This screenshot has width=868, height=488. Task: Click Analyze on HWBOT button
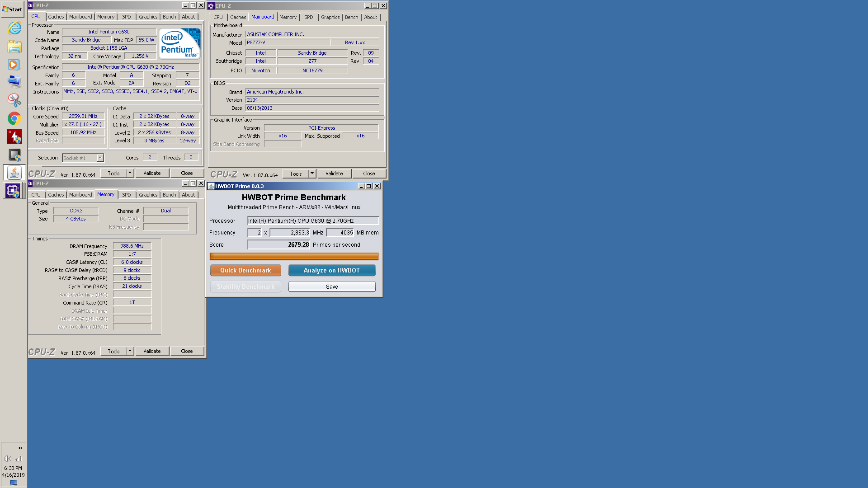point(332,270)
